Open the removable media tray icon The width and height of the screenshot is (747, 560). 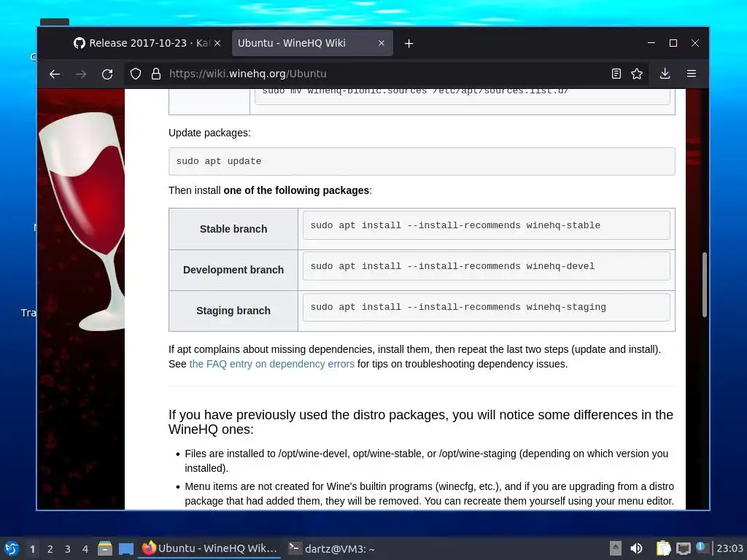(616, 548)
